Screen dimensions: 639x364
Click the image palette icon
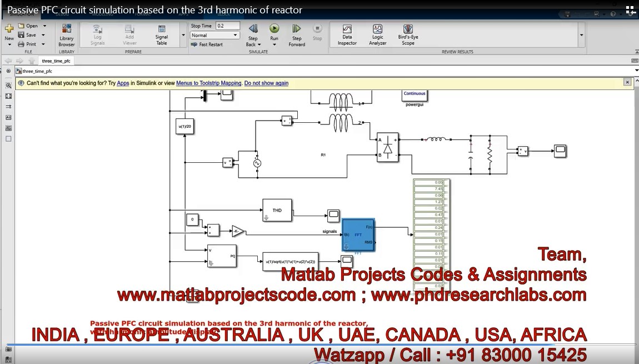[8, 128]
